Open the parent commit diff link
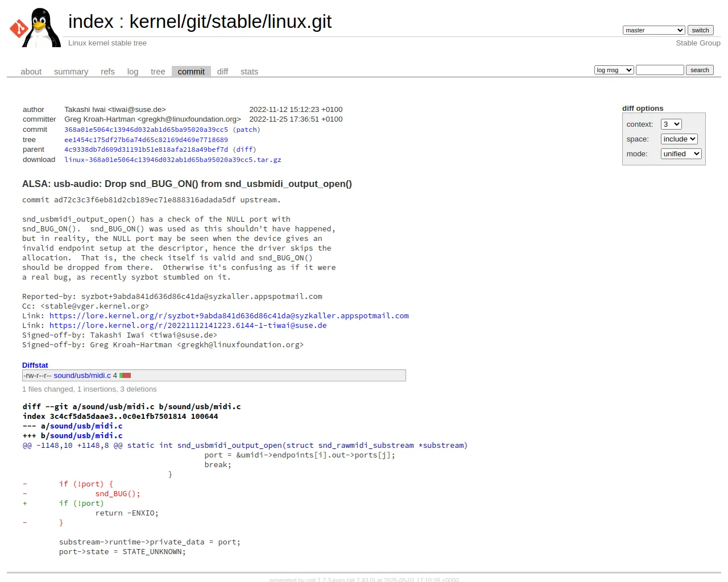The image size is (728, 582). click(x=245, y=150)
